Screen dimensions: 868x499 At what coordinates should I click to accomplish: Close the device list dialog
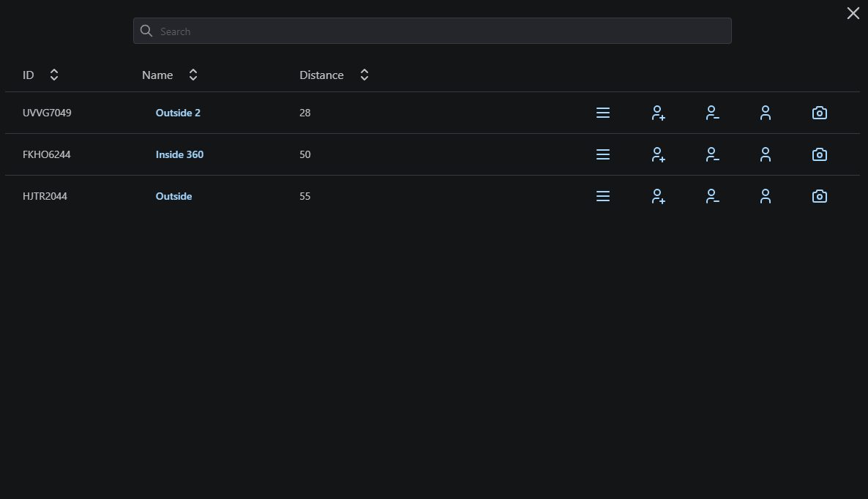(853, 13)
